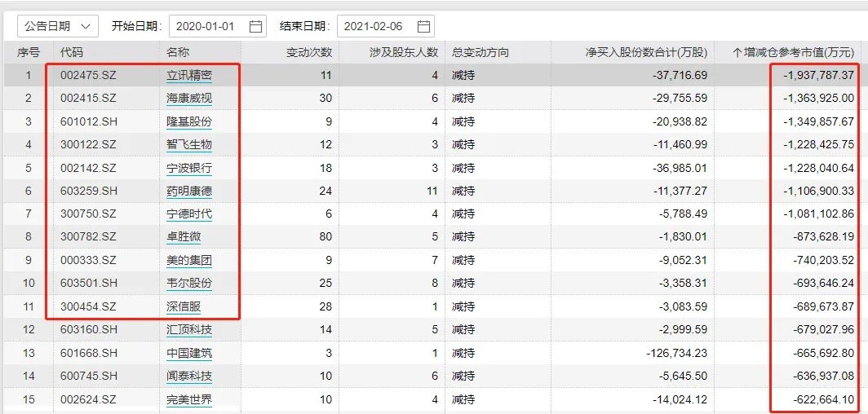Select code cell 601668.SH
The height and width of the screenshot is (414, 868).
(x=89, y=353)
